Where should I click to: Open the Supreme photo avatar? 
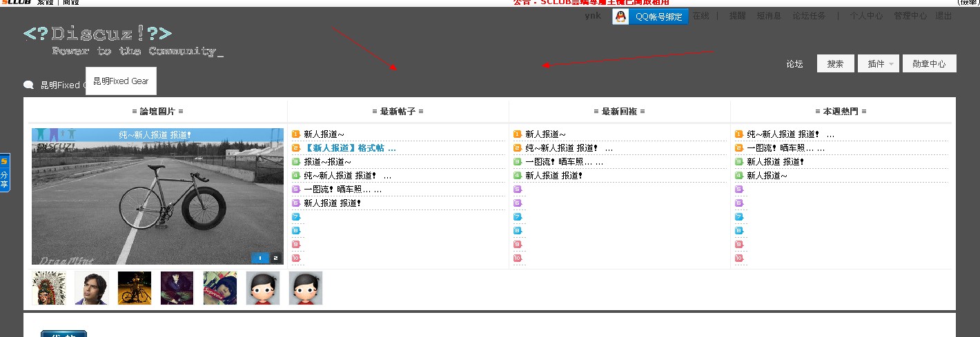tap(220, 288)
